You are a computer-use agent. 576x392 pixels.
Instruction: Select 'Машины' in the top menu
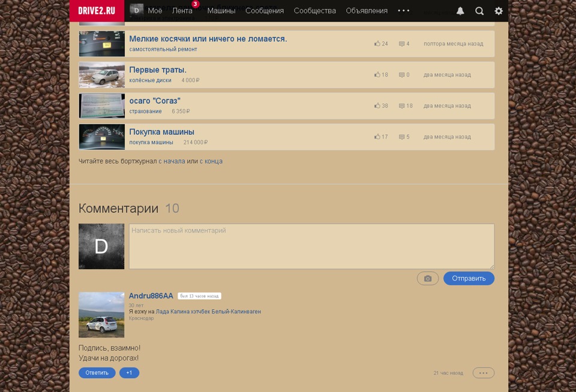tap(221, 11)
